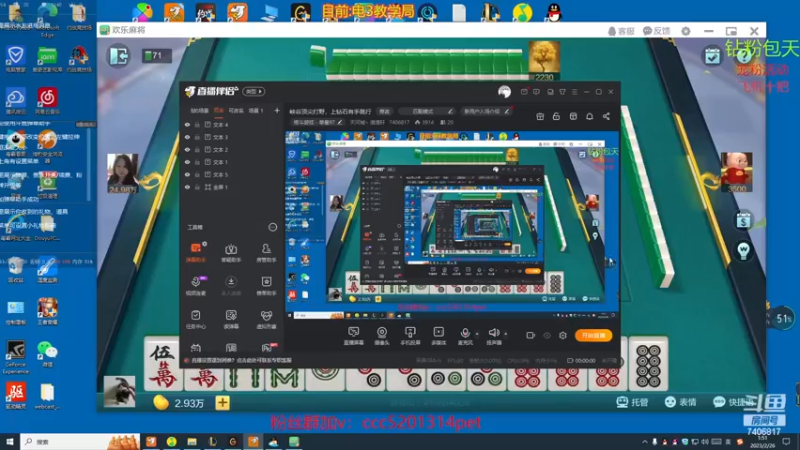The width and height of the screenshot is (800, 450).
Task: Select the 文本 1 source row
Action: pyautogui.click(x=232, y=162)
